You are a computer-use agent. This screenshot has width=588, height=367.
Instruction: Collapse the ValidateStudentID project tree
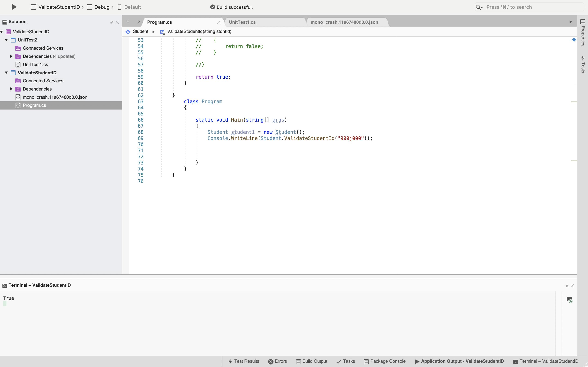coord(6,73)
